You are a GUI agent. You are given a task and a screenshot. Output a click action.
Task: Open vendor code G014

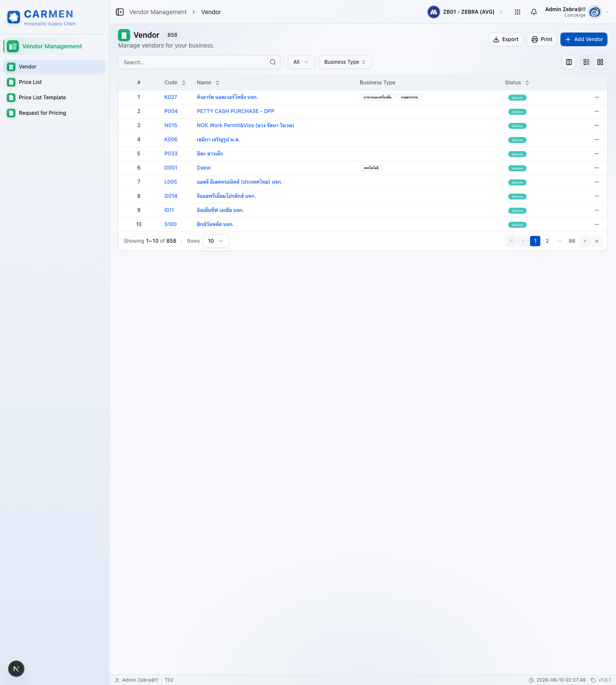tap(171, 196)
